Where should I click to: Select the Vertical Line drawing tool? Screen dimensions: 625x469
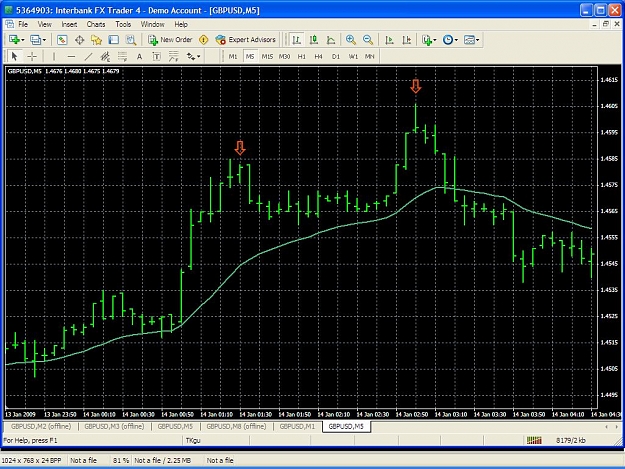pyautogui.click(x=54, y=57)
